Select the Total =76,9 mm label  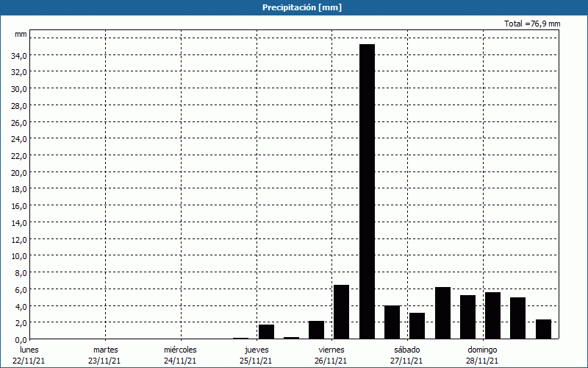[x=532, y=24]
